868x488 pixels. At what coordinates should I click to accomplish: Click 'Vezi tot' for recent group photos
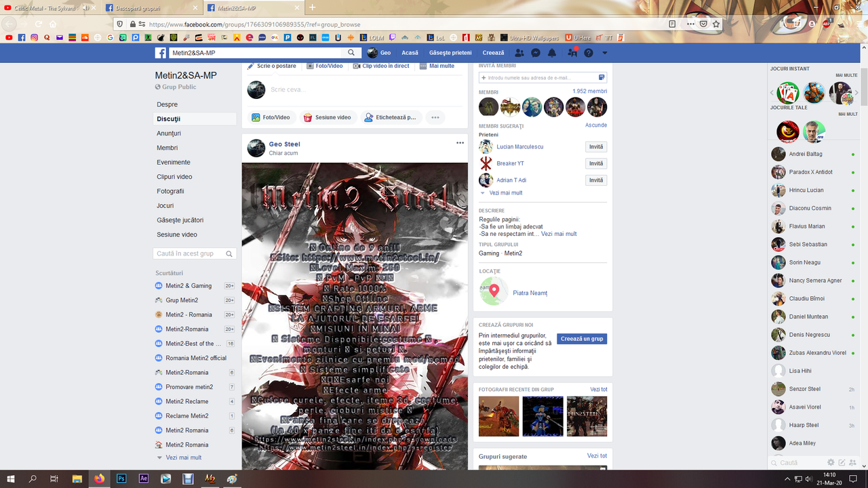pyautogui.click(x=599, y=390)
